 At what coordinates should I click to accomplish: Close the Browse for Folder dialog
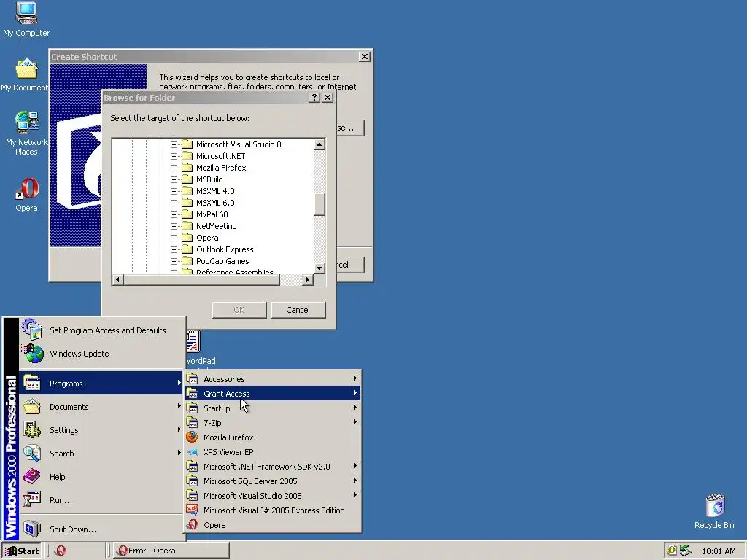point(328,97)
